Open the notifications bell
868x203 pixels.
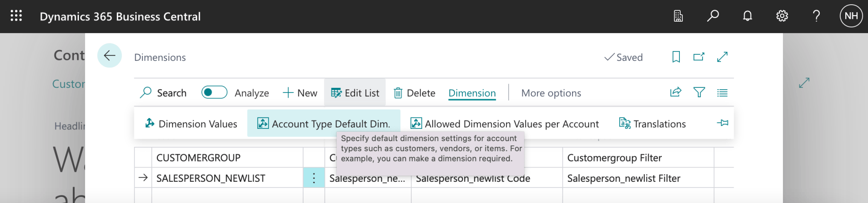click(747, 16)
